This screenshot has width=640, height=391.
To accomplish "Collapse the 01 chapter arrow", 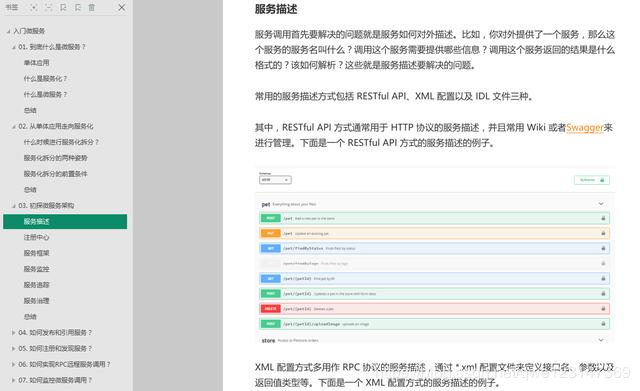I will [14, 47].
